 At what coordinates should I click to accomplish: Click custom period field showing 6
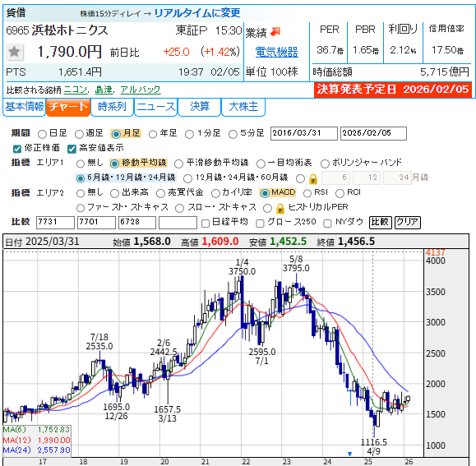(x=335, y=178)
